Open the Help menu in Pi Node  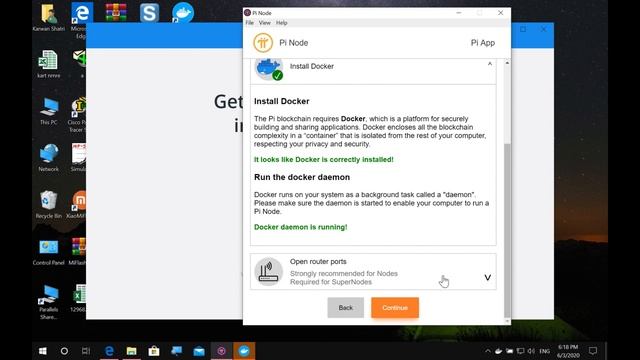coord(282,23)
